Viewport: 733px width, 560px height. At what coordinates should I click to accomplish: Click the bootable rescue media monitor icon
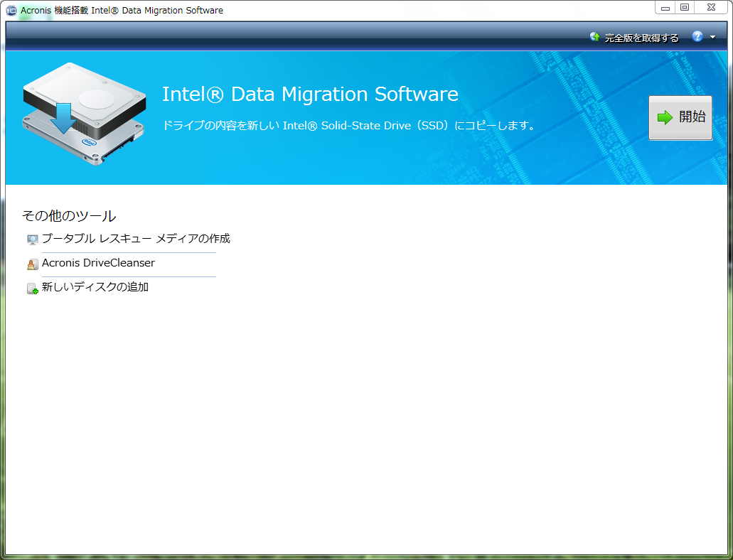[x=32, y=239]
